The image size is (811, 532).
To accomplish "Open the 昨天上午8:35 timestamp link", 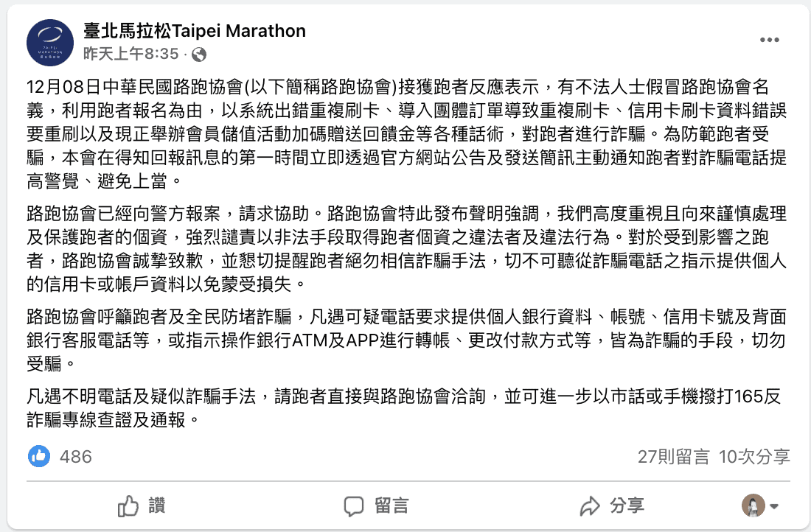I will pyautogui.click(x=130, y=54).
